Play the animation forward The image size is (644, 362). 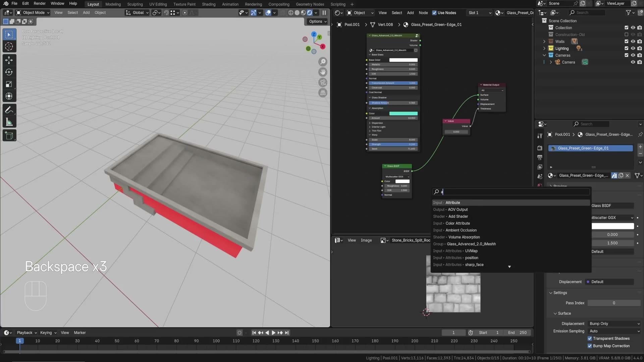pos(273,333)
